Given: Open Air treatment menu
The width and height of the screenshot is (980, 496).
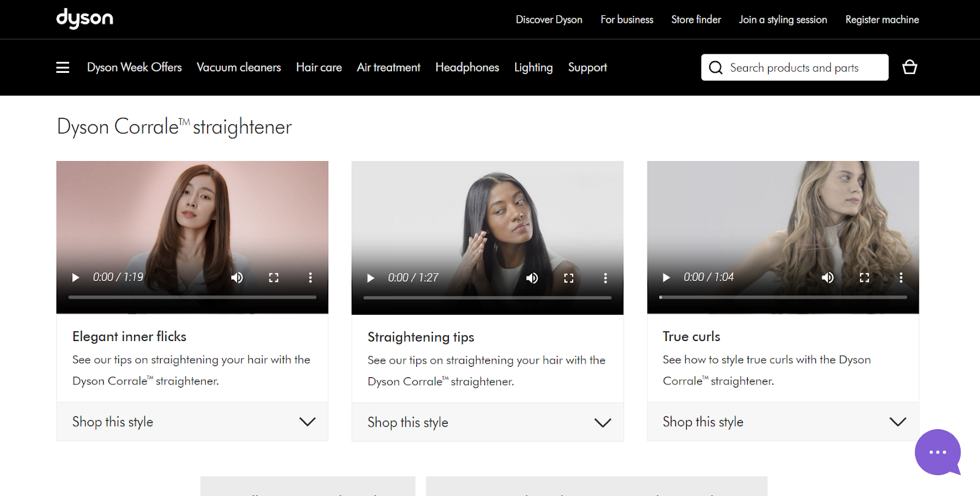Looking at the screenshot, I should pyautogui.click(x=389, y=67).
